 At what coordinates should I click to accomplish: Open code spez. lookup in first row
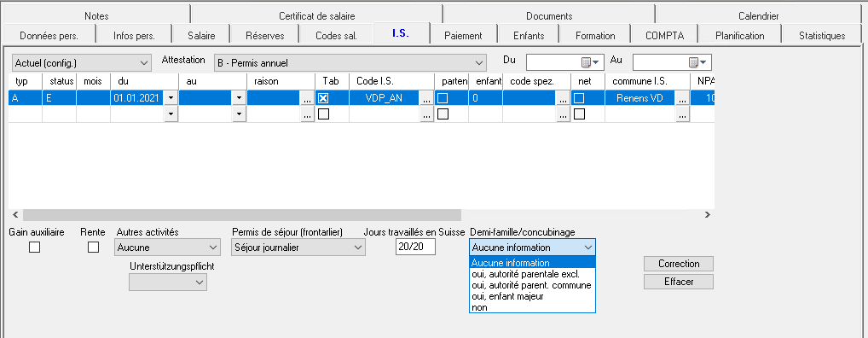(563, 98)
